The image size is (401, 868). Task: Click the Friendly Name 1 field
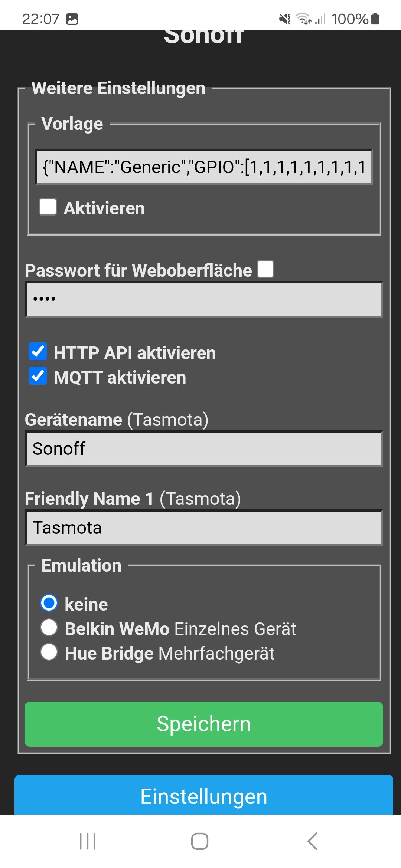point(204,528)
